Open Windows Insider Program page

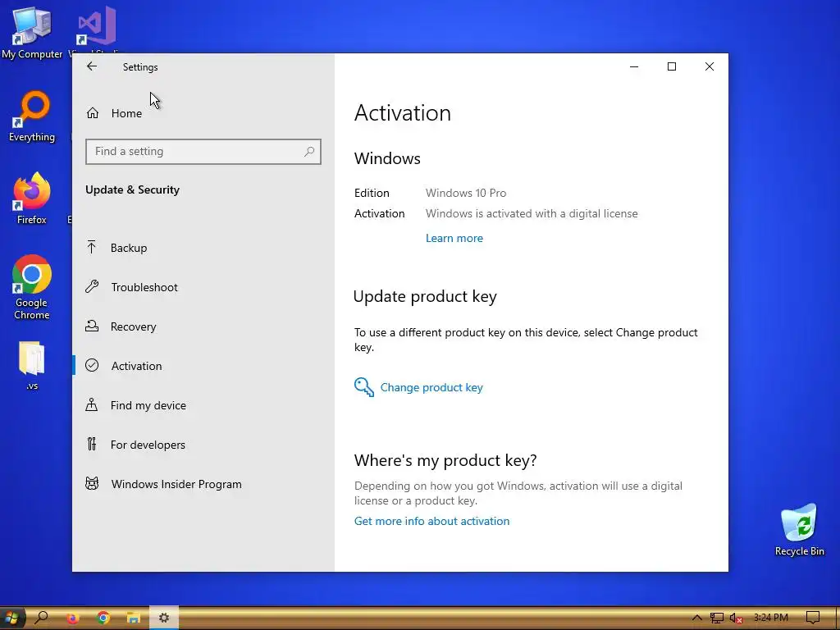tap(176, 484)
